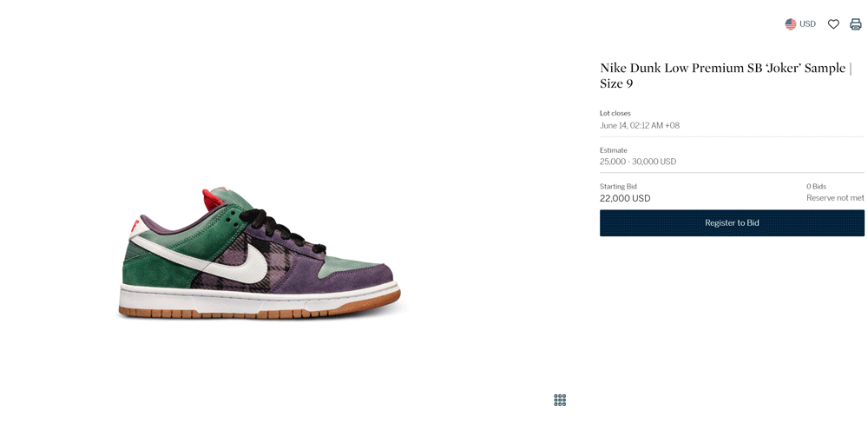Click the gum rubber sole of the shoe
The height and width of the screenshot is (430, 868).
pos(260,308)
